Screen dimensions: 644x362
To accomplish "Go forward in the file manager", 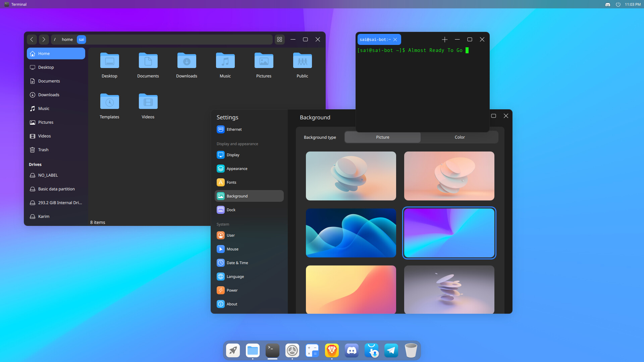I will [x=44, y=40].
